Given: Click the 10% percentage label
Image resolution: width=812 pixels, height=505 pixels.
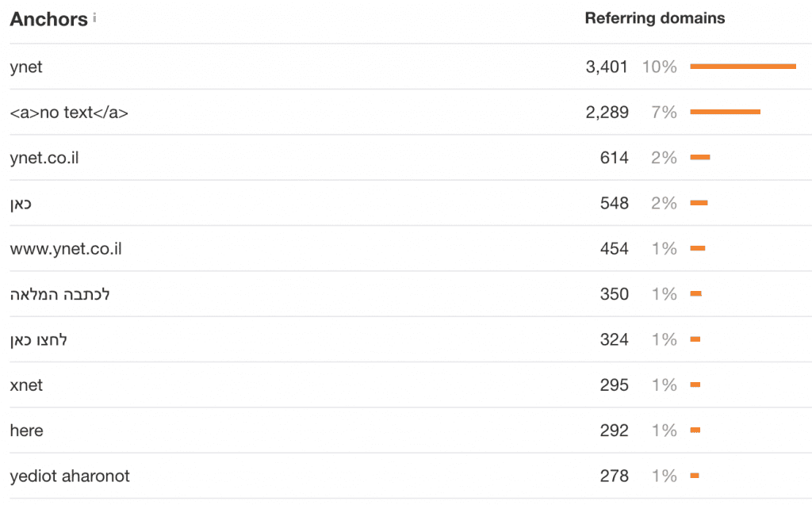Looking at the screenshot, I should [660, 67].
